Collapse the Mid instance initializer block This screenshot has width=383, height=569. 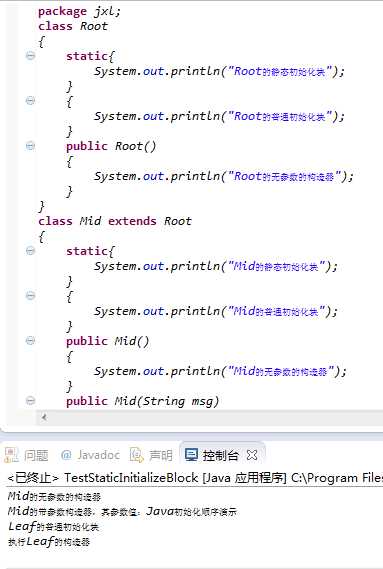pos(30,295)
